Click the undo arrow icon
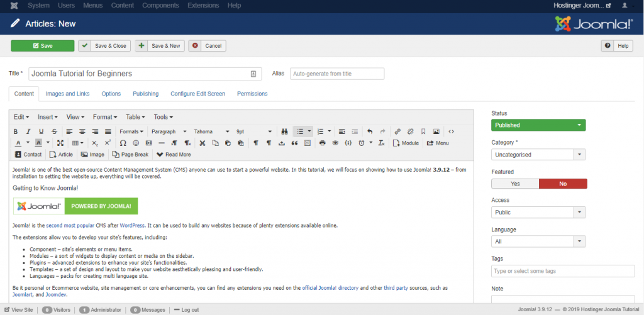 (x=370, y=132)
